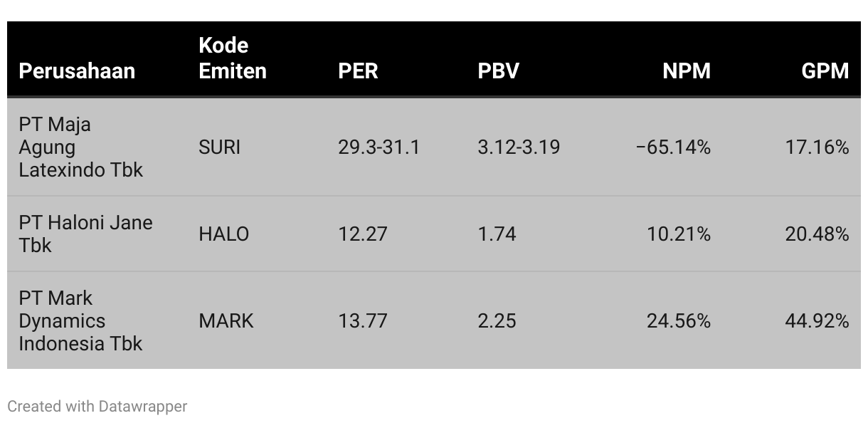Select the −65.14% NPM value
This screenshot has height=423, width=868.
[673, 147]
